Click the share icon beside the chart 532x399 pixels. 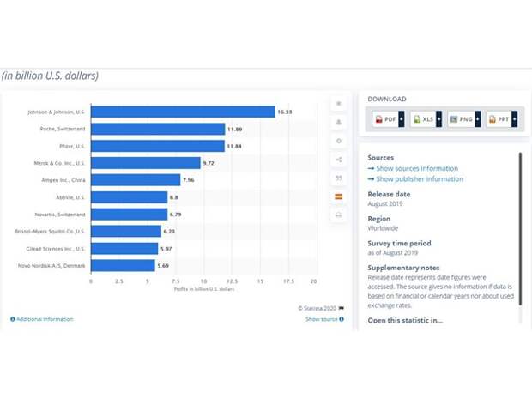pos(338,160)
